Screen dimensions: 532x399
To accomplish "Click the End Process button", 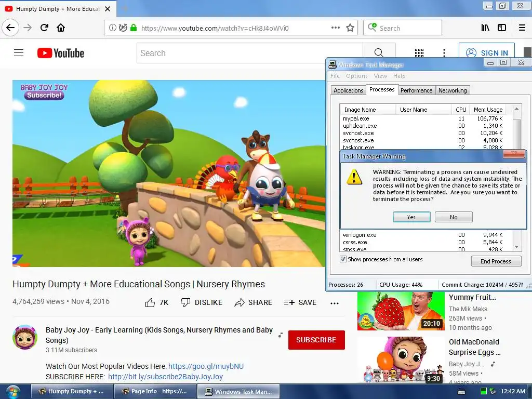I will click(x=496, y=261).
